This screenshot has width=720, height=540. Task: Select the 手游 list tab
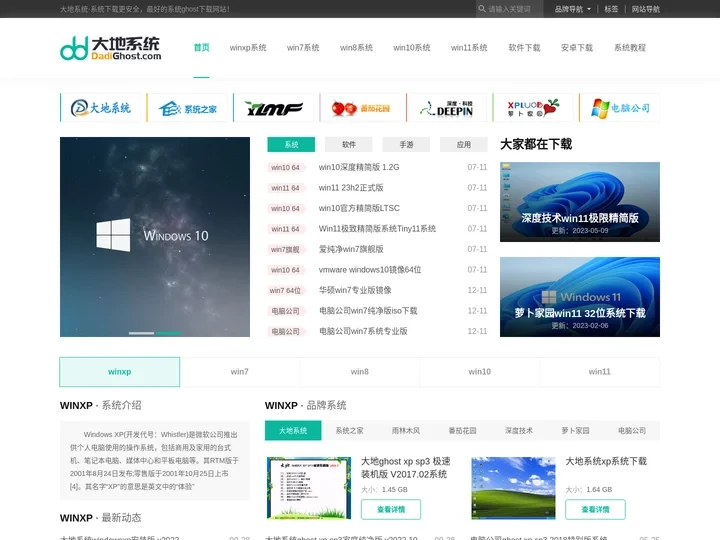click(x=406, y=145)
